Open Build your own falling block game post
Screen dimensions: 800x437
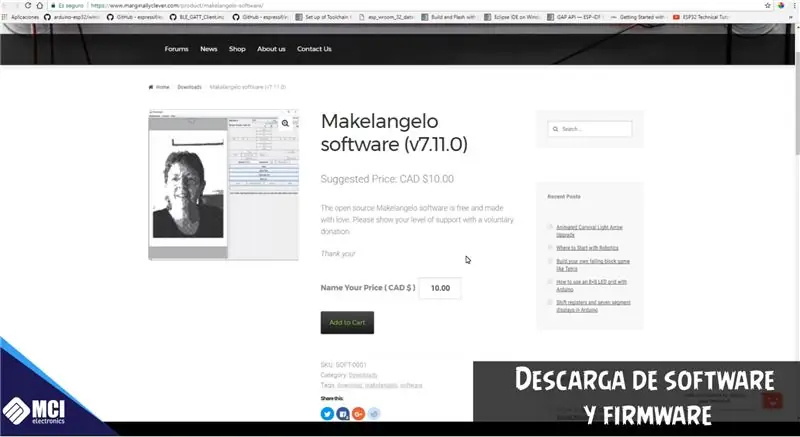[593, 265]
